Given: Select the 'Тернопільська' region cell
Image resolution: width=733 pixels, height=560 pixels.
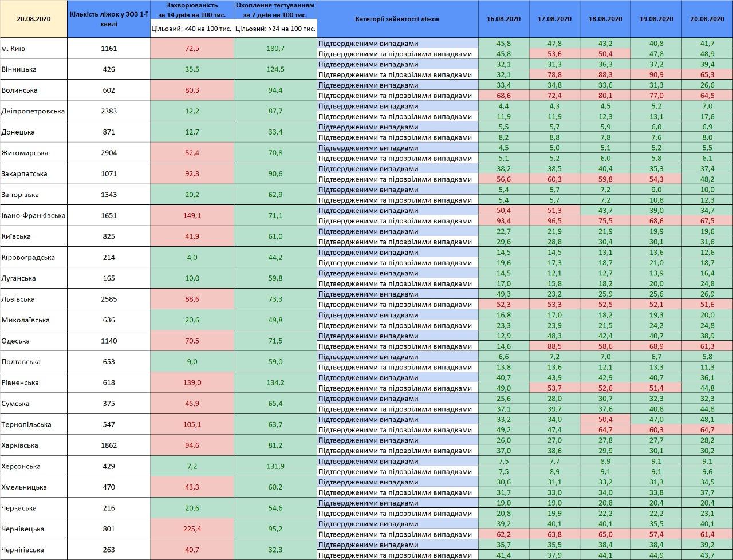Looking at the screenshot, I should click(33, 425).
